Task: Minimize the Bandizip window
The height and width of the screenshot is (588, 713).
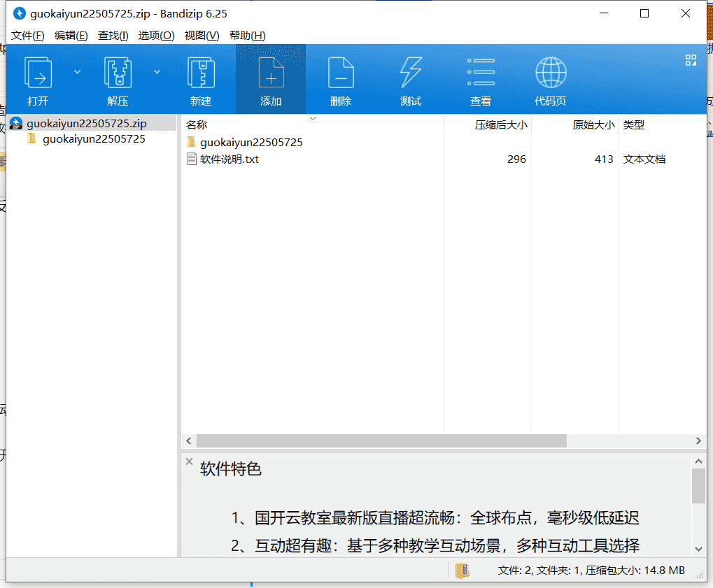Action: pyautogui.click(x=604, y=13)
